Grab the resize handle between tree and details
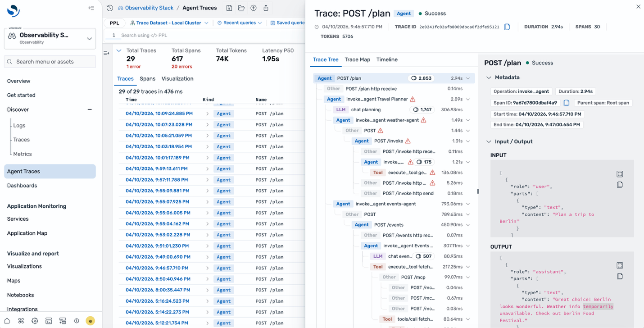The width and height of the screenshot is (644, 328). 478,191
